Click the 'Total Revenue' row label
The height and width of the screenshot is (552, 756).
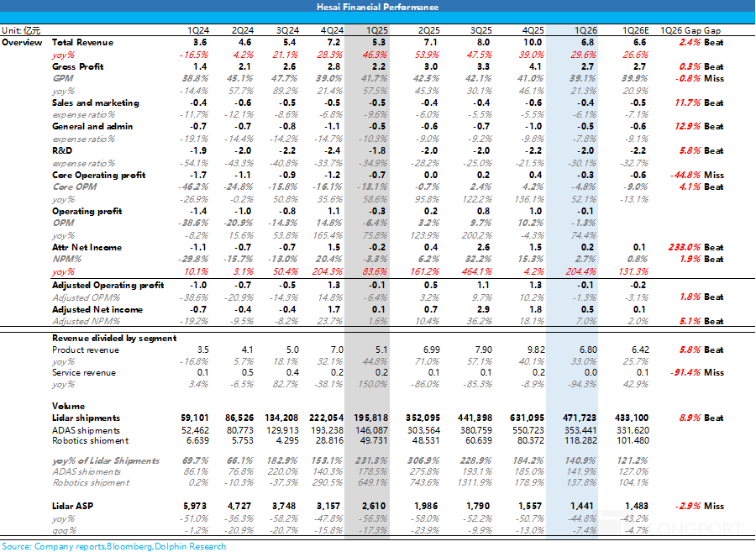(82, 42)
